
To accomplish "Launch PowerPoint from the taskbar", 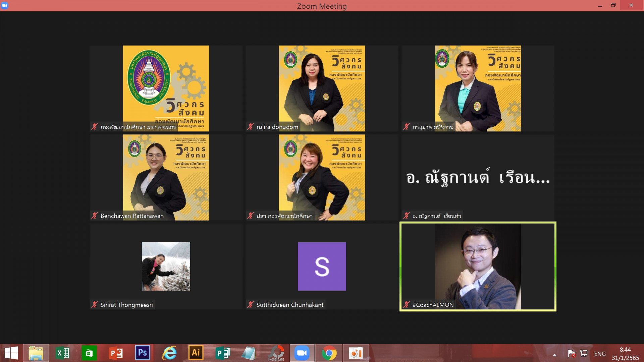I will (x=116, y=353).
